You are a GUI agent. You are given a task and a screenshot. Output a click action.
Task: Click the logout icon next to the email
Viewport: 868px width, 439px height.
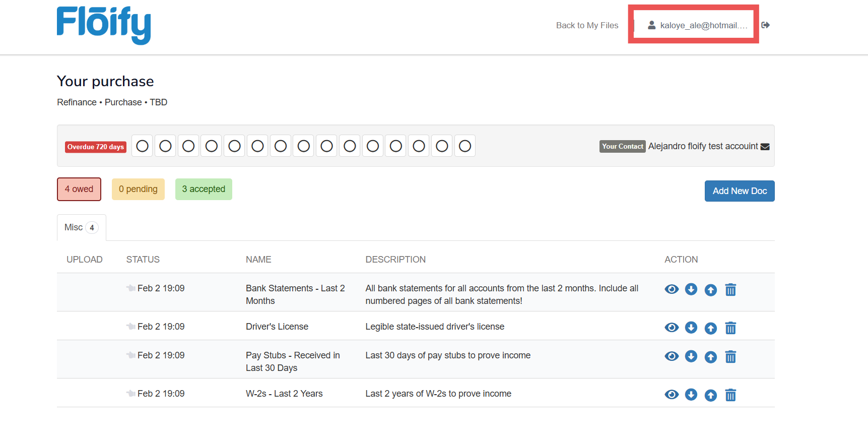point(765,25)
